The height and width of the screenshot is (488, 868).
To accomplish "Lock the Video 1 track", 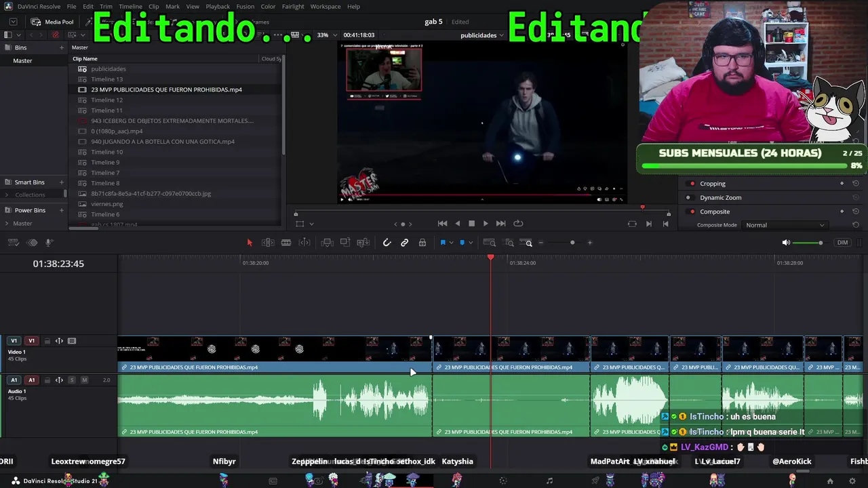I will coord(47,341).
